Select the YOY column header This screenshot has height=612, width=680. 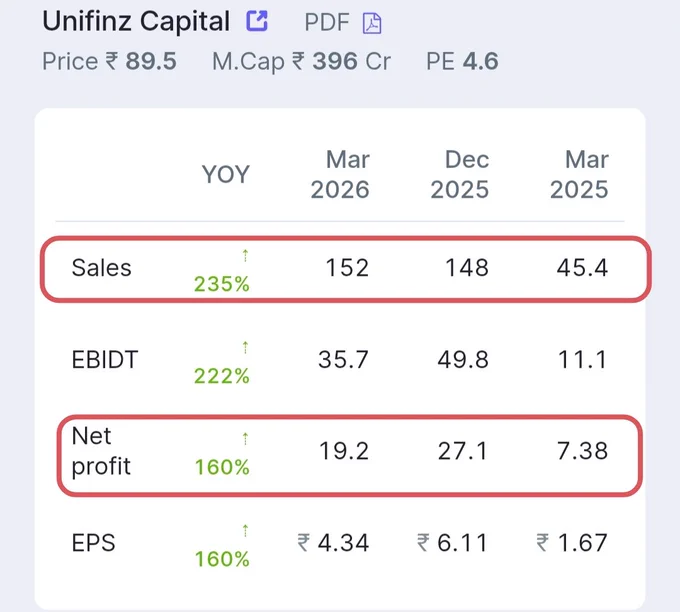[226, 174]
